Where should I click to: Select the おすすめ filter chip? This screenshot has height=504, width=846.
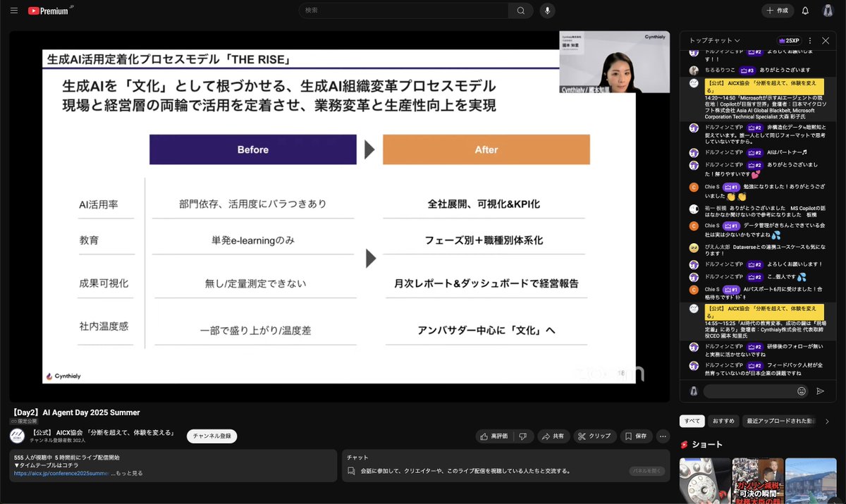point(723,421)
